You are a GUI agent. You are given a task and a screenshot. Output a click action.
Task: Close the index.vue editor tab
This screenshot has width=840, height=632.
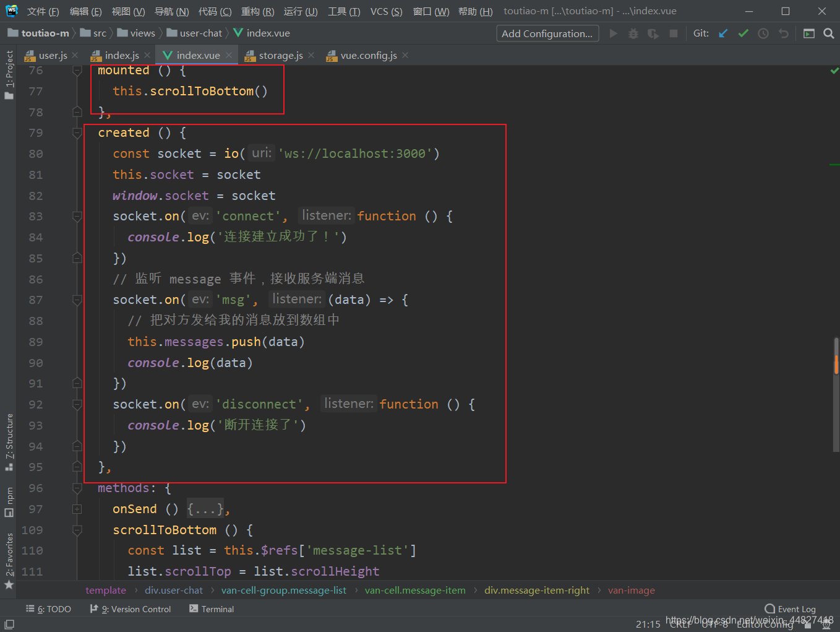point(228,55)
